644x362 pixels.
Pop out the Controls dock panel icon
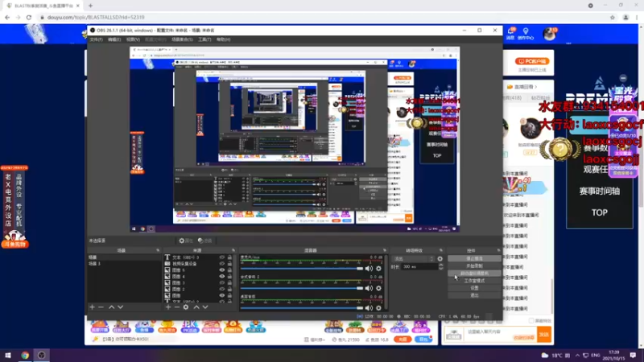(x=498, y=250)
